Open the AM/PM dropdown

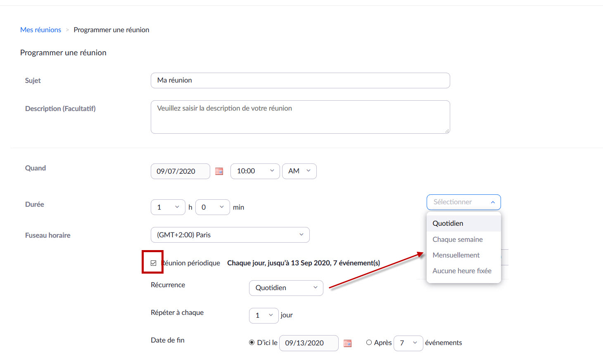[x=299, y=171]
